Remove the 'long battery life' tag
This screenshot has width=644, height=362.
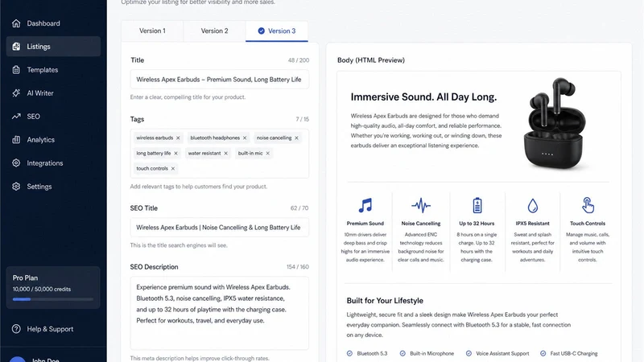coord(175,153)
